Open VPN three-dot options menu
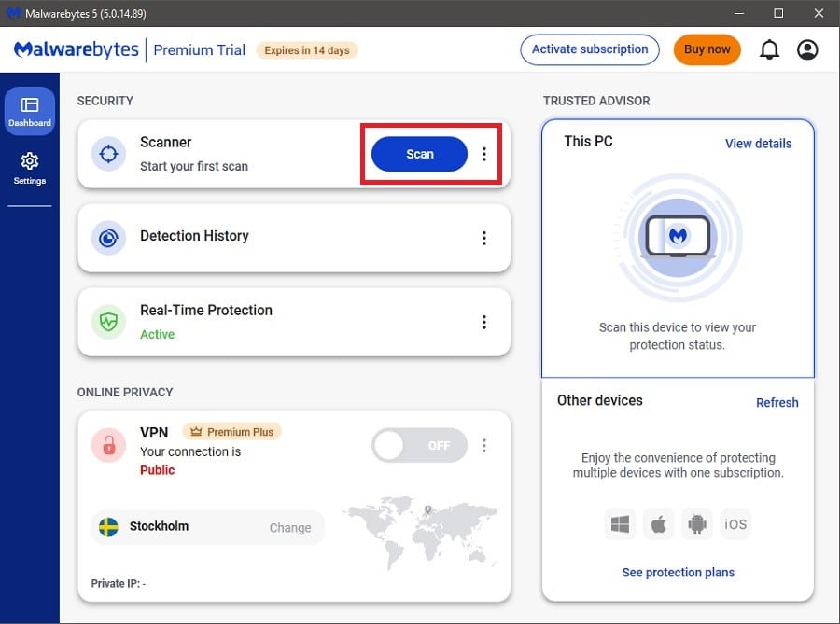840x624 pixels. click(x=483, y=445)
